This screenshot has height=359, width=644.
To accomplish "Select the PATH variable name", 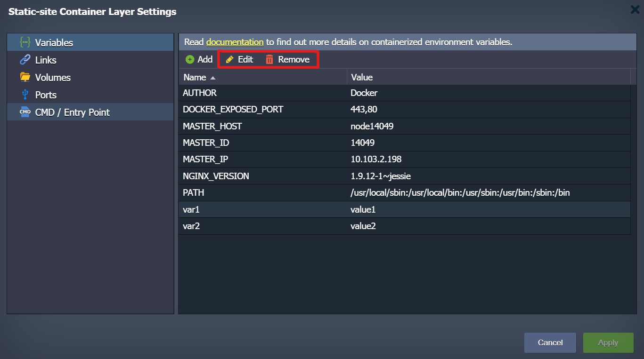I will tap(193, 192).
